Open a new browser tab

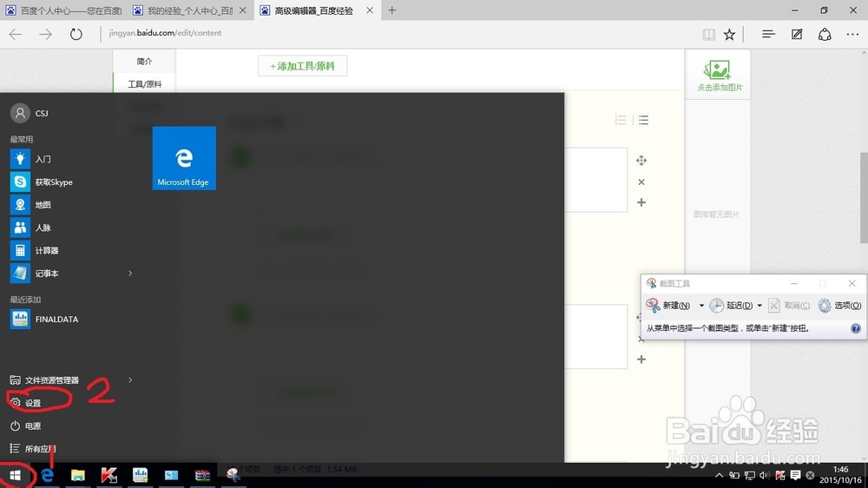[392, 10]
